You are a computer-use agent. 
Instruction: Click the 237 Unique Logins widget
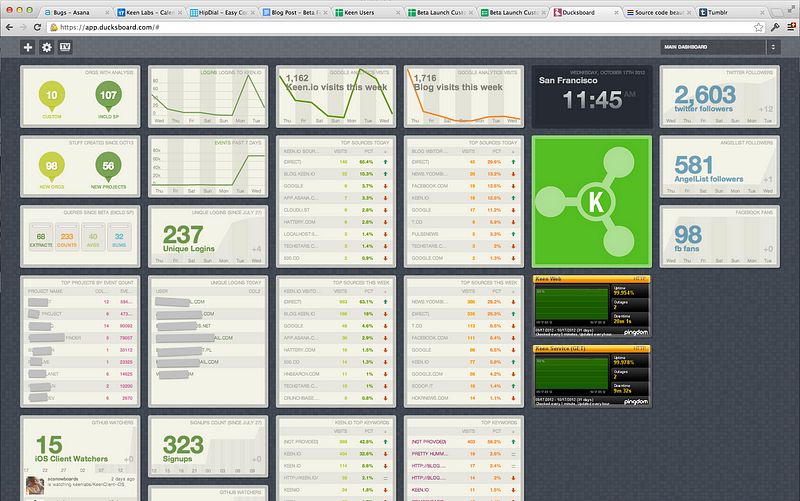(208, 236)
